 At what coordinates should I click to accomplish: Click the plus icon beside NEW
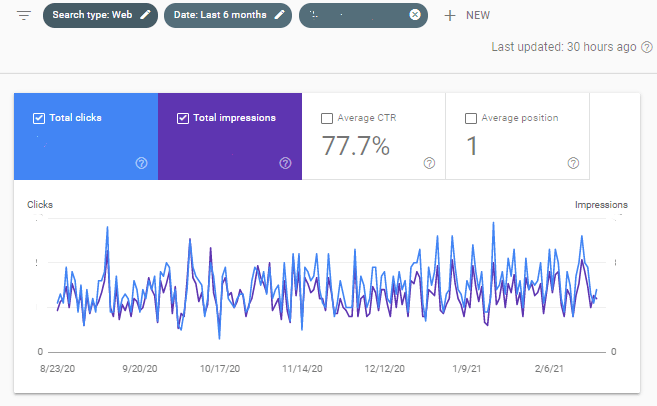pos(450,16)
